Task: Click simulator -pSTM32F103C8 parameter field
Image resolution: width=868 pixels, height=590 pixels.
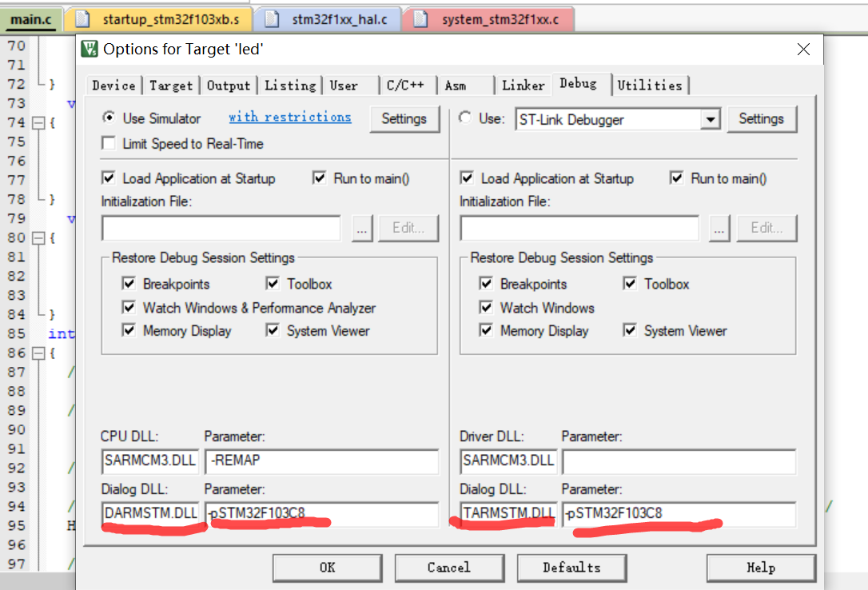Action: 321,513
